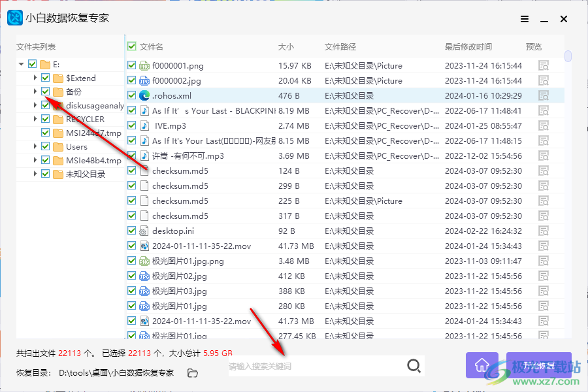Open the folder browse icon beside 恢复目录
Image resolution: width=588 pixels, height=392 pixels.
(x=193, y=372)
